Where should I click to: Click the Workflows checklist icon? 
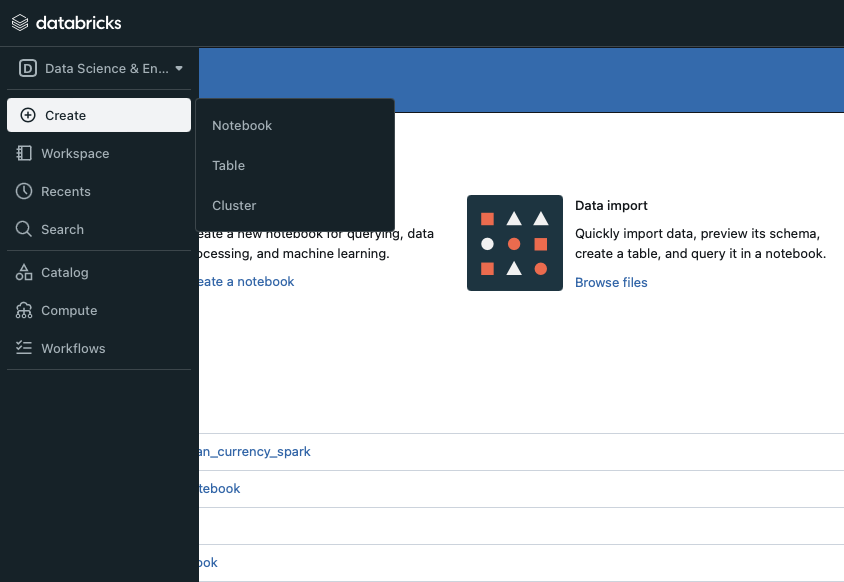pos(25,348)
